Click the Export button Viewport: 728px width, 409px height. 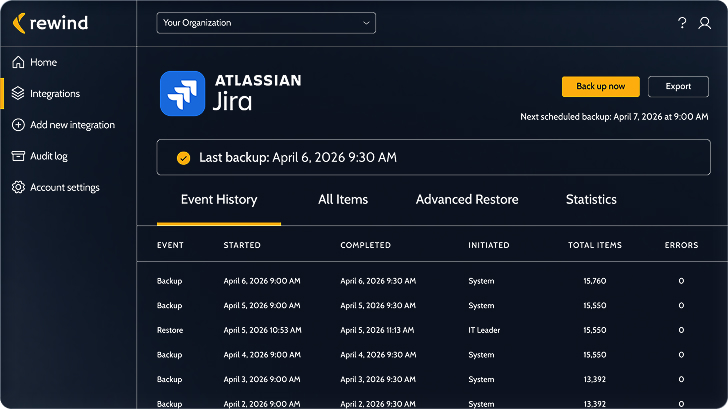(x=678, y=86)
